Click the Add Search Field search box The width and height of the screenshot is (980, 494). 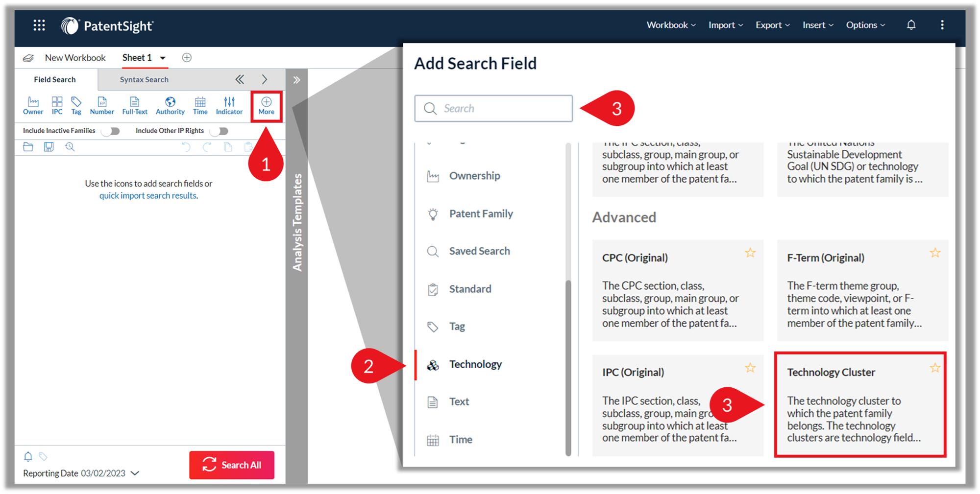[493, 108]
